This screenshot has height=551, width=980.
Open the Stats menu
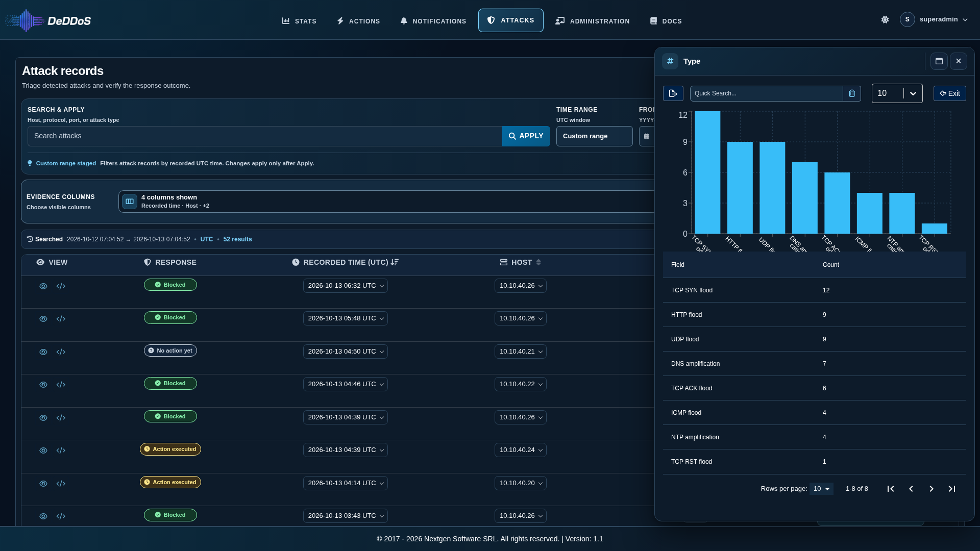click(299, 21)
